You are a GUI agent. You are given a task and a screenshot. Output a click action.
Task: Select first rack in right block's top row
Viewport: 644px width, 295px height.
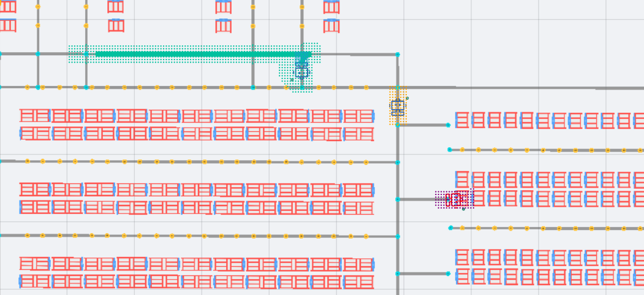point(462,120)
